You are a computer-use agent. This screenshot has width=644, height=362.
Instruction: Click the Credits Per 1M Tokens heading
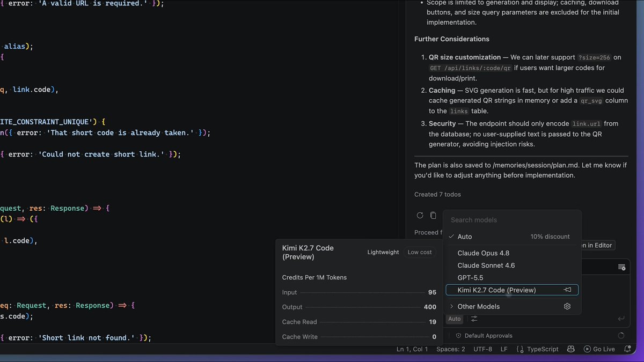click(314, 277)
